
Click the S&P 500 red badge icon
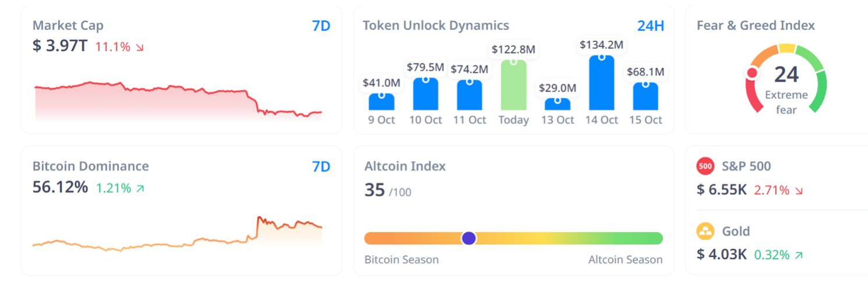(x=705, y=166)
